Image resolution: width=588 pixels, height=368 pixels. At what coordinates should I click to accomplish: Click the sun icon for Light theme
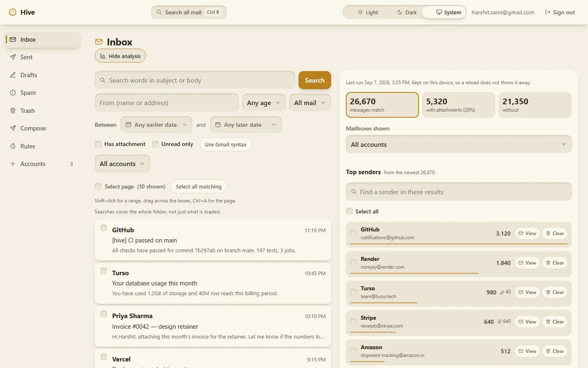[360, 12]
